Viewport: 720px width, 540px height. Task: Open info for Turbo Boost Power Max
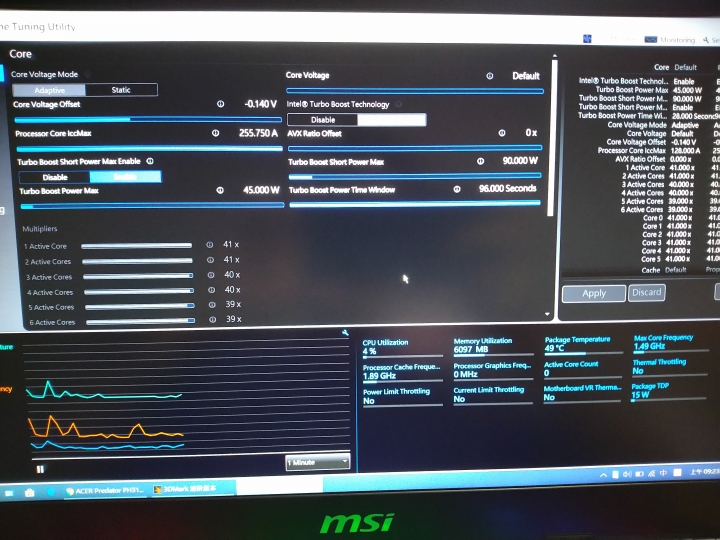pos(220,190)
